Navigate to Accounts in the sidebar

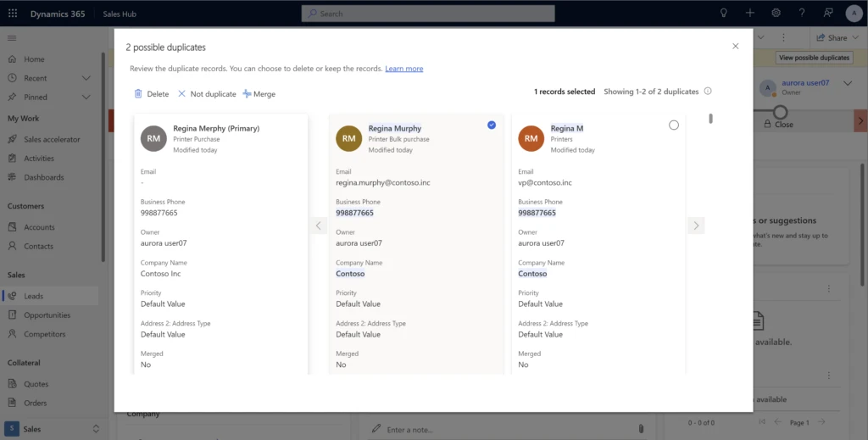click(39, 227)
